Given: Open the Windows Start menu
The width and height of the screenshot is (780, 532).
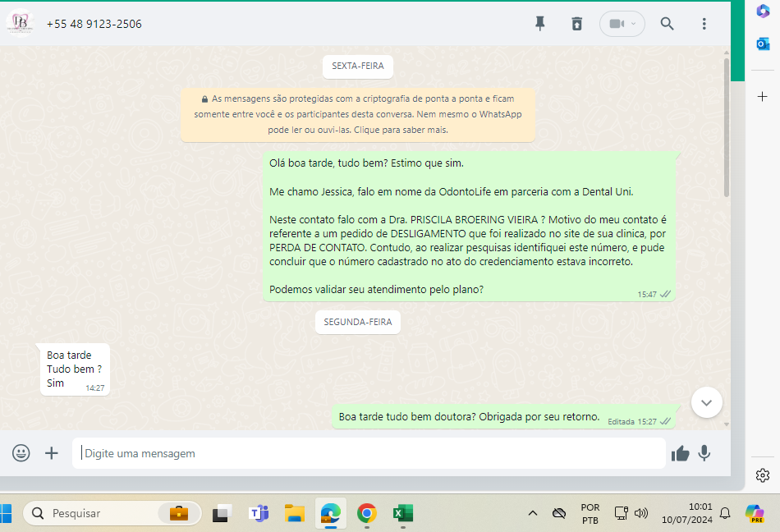Looking at the screenshot, I should coord(5,513).
